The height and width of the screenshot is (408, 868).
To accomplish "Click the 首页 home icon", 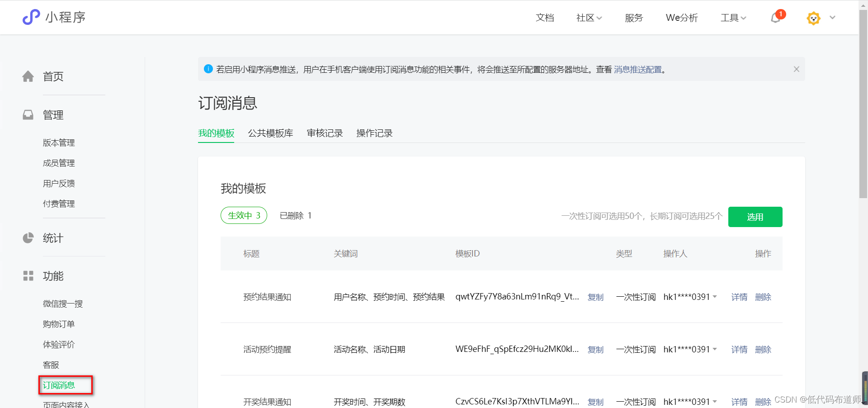I will click(28, 76).
